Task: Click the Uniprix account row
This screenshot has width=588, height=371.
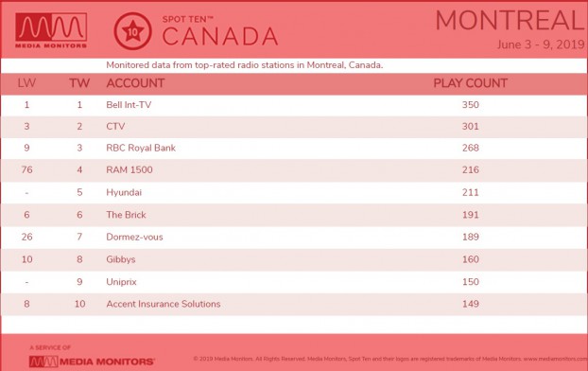Action: click(294, 282)
